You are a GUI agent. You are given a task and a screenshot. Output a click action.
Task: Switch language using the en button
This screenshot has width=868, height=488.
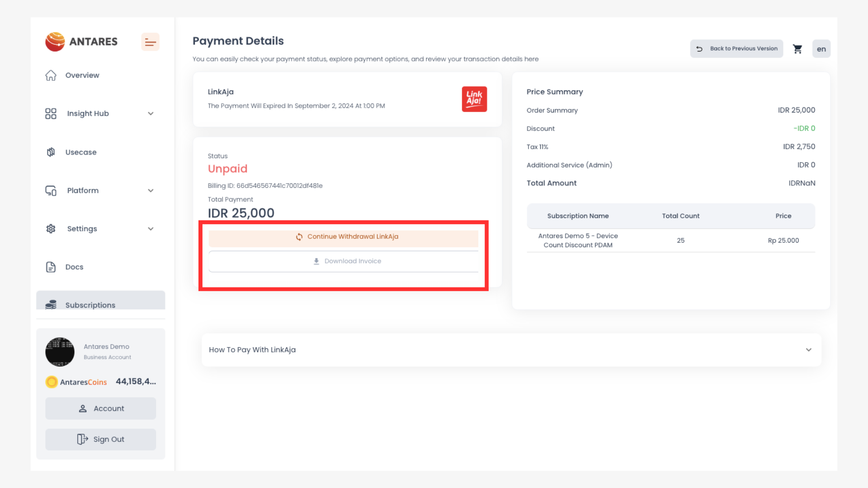pyautogui.click(x=821, y=49)
